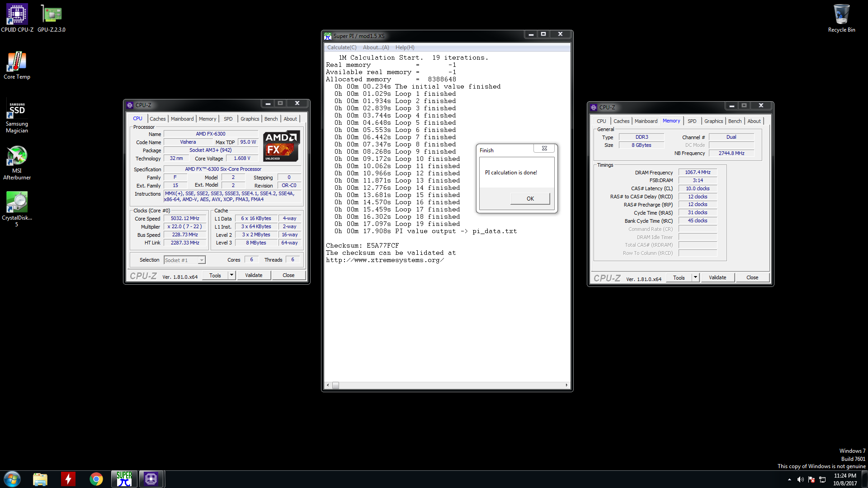Click the Super PI horizontal scrollbar left arrow
Viewport: 868px width, 488px height.
(x=328, y=385)
